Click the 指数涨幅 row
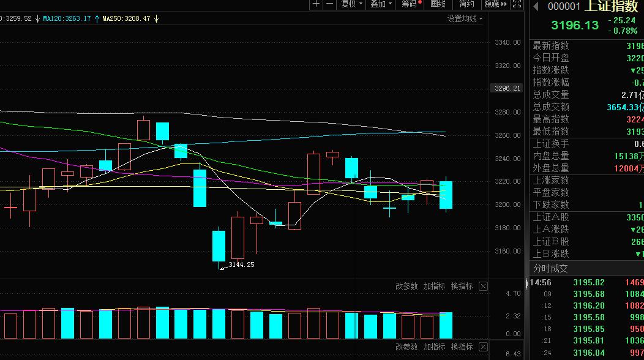 pyautogui.click(x=588, y=83)
